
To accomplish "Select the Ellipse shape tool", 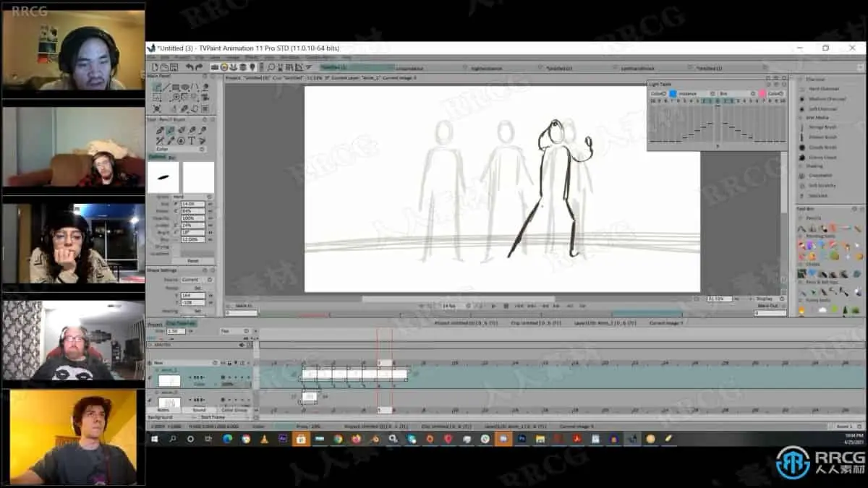I will [x=185, y=87].
